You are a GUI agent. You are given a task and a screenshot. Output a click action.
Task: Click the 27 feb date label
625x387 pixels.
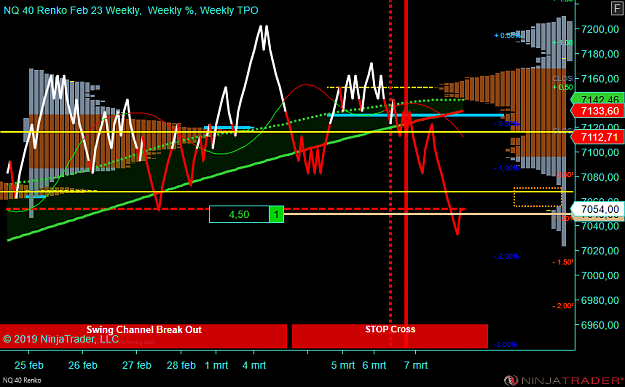pos(137,365)
